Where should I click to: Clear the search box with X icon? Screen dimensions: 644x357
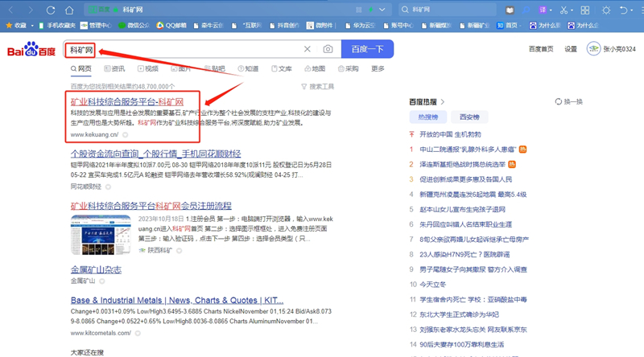tap(307, 49)
